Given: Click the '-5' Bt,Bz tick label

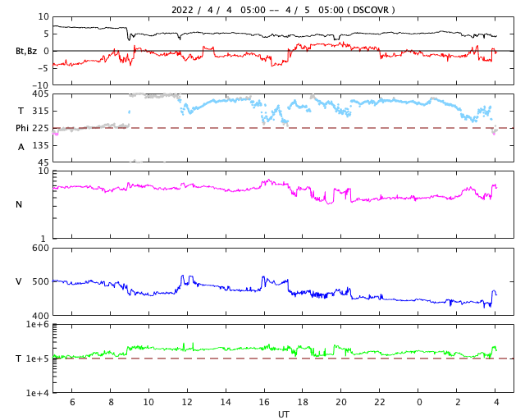Looking at the screenshot, I should [43, 68].
